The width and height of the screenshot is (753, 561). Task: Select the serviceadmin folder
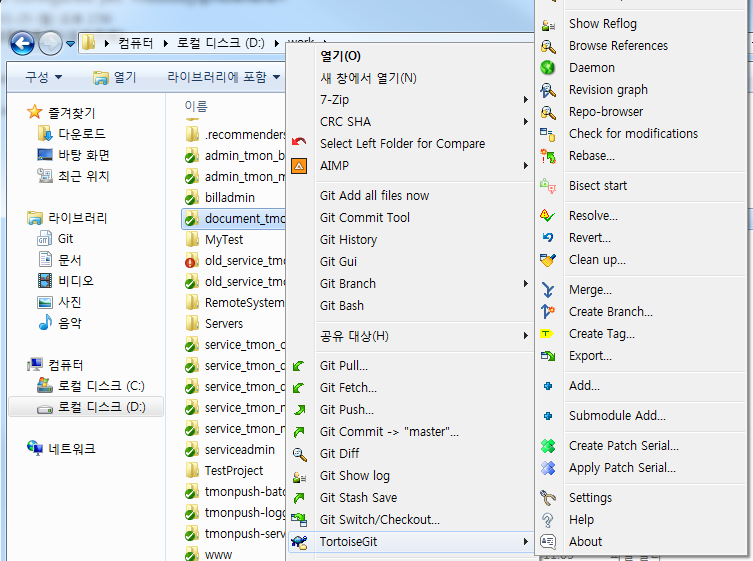[x=230, y=450]
